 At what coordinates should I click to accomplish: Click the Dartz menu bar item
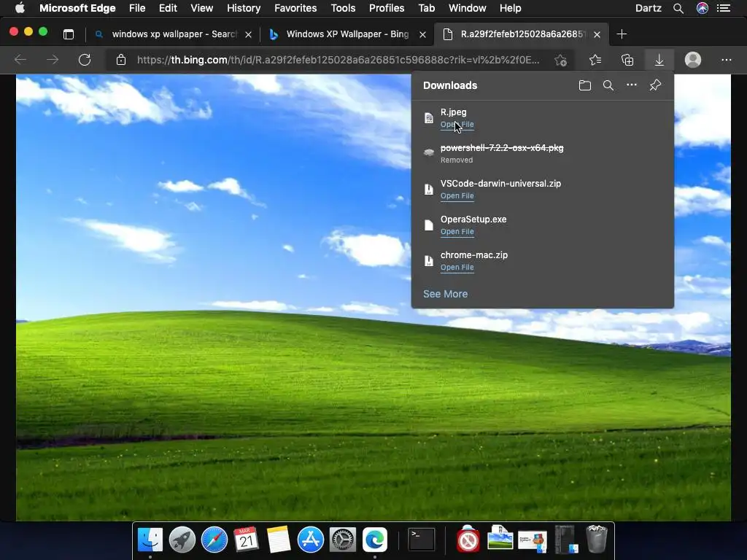click(649, 8)
